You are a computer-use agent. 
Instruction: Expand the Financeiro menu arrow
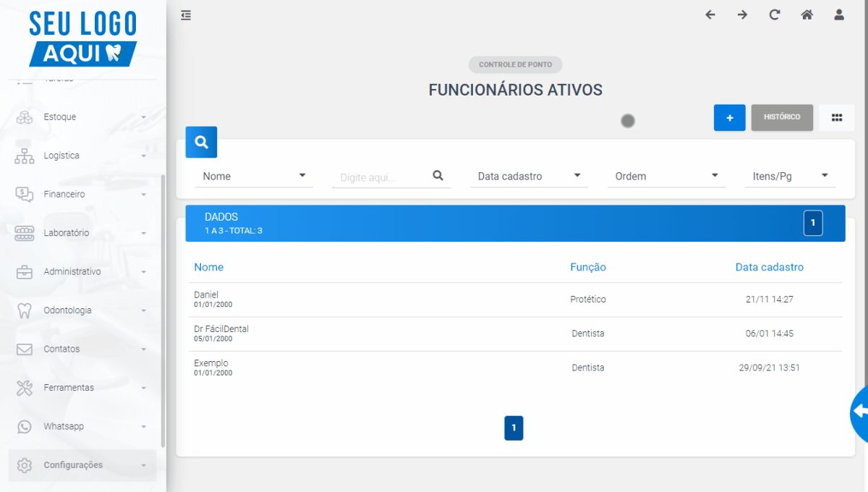pyautogui.click(x=143, y=195)
